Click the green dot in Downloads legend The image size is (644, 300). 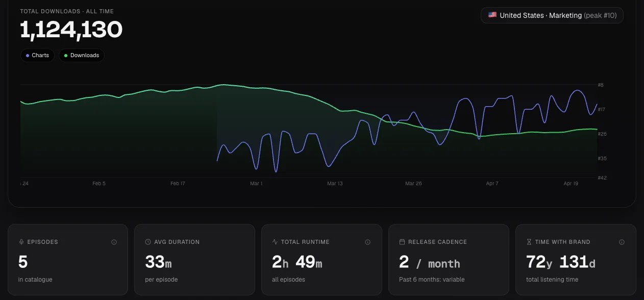point(66,55)
